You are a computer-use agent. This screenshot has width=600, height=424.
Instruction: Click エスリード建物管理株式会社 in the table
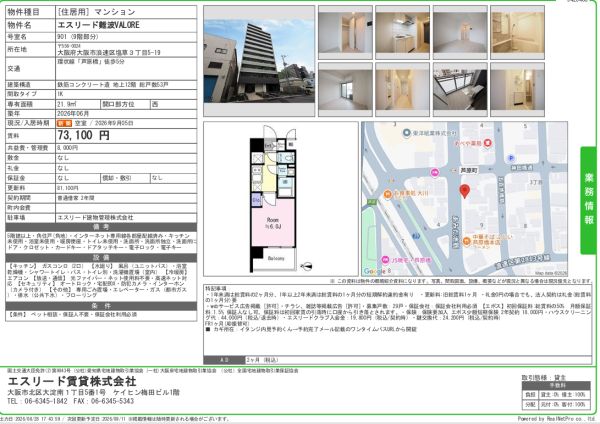95,217
